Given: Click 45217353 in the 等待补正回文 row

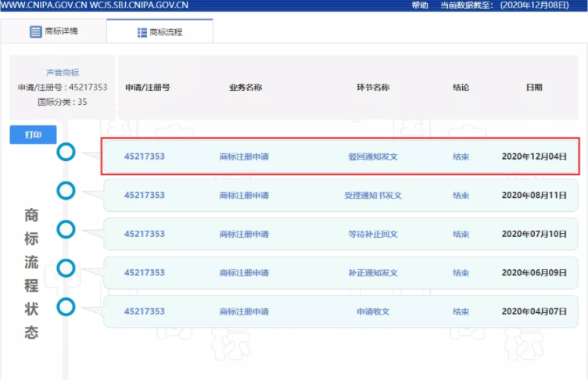Looking at the screenshot, I should coord(145,234).
